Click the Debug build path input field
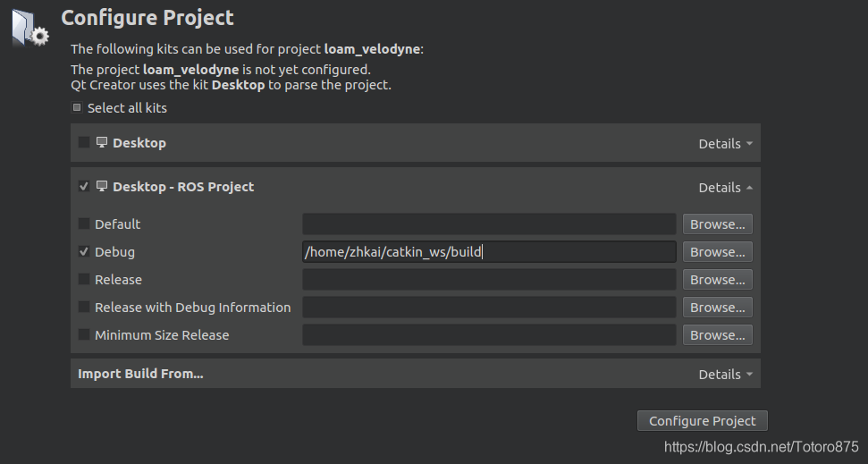The image size is (868, 464). pyautogui.click(x=489, y=252)
